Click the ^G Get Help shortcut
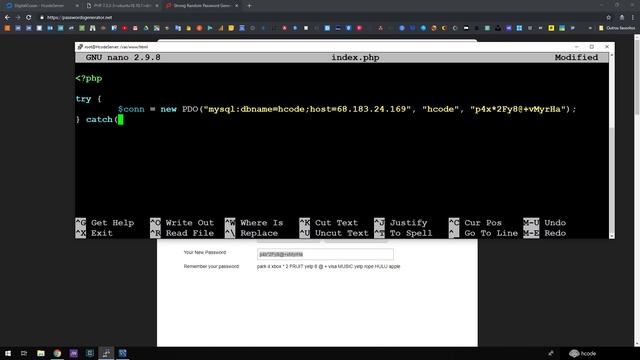 (x=105, y=223)
